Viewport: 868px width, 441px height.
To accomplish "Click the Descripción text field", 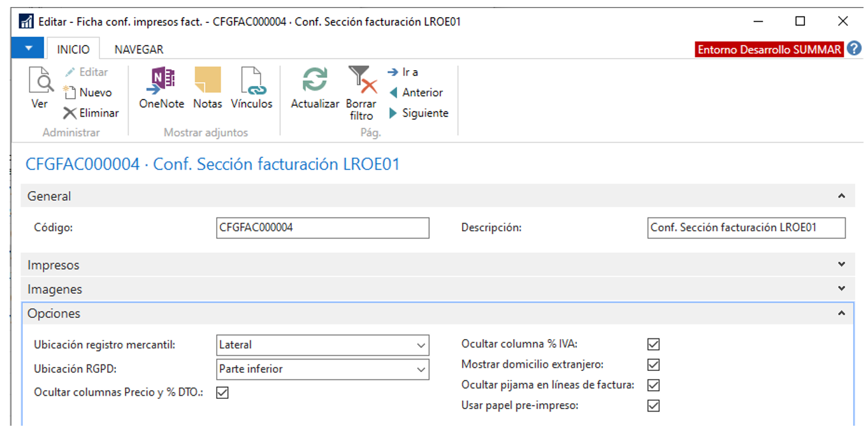I will [x=746, y=228].
